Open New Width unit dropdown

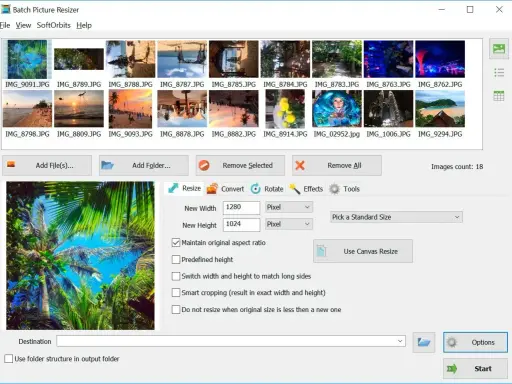[289, 207]
